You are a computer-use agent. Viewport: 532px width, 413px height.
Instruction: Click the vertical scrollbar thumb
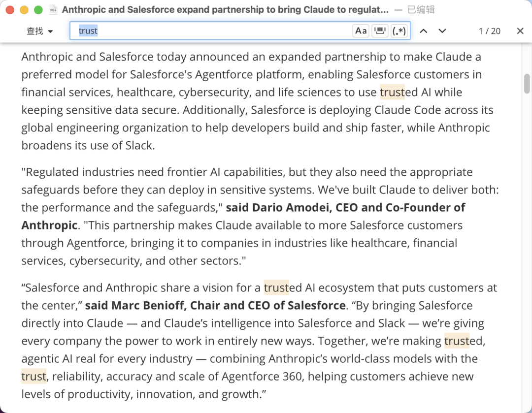(527, 83)
